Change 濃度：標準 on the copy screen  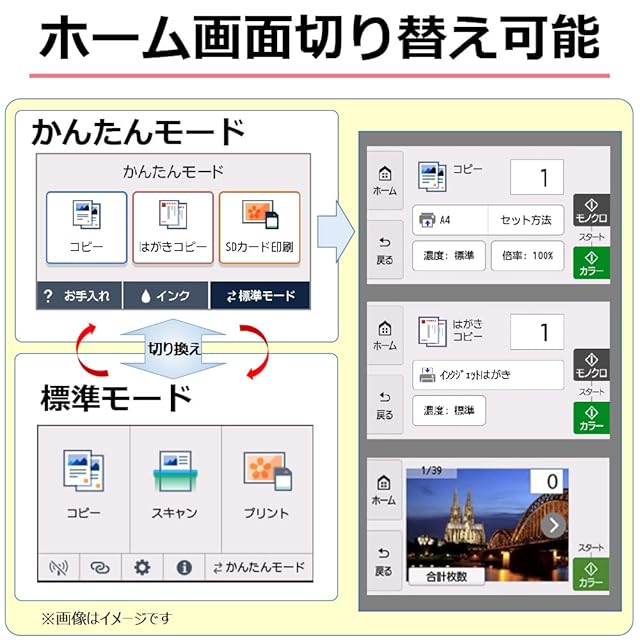(x=449, y=256)
